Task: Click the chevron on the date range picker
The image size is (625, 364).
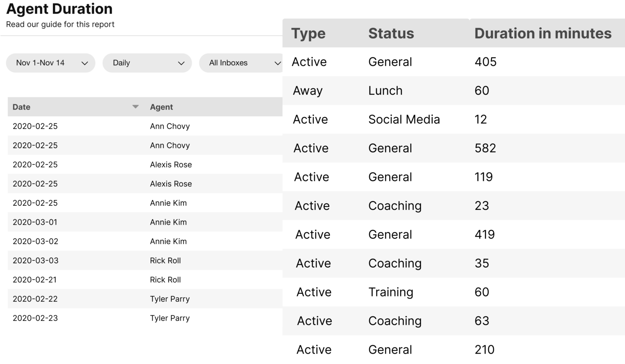Action: point(84,63)
